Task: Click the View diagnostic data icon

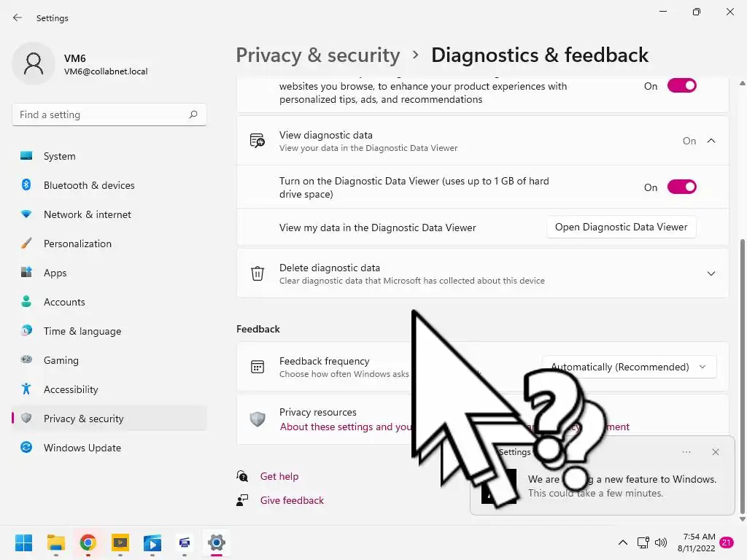Action: (258, 141)
